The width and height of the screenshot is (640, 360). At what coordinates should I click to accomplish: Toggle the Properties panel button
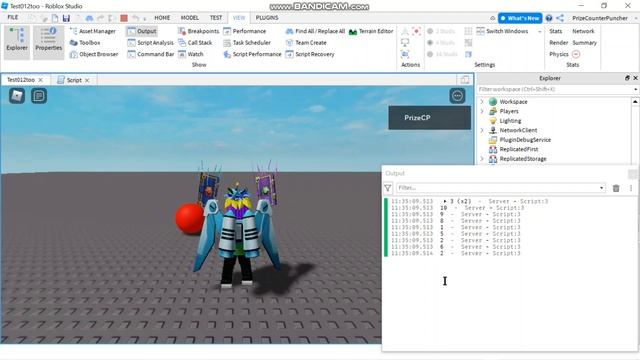tap(49, 42)
